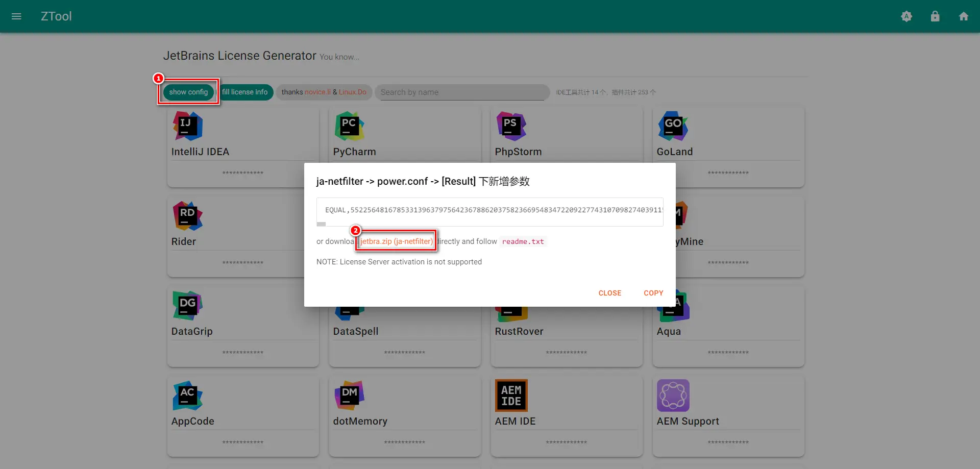Click the IntelliJ IDEA logo icon

click(188, 126)
